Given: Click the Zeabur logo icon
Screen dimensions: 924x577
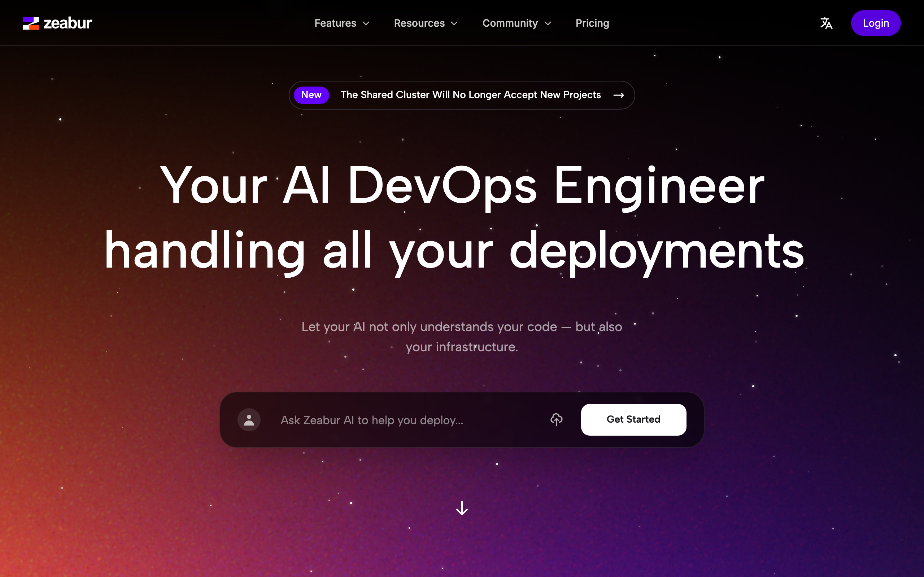Looking at the screenshot, I should click(31, 23).
